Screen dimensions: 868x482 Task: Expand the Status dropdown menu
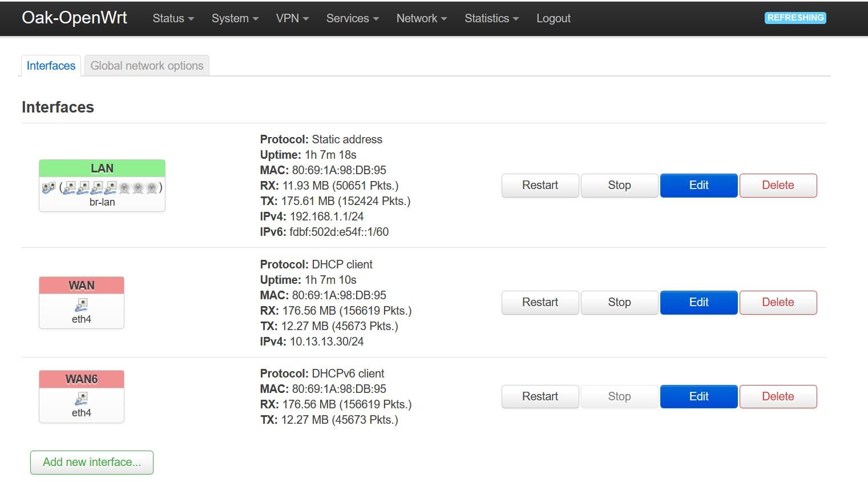173,18
